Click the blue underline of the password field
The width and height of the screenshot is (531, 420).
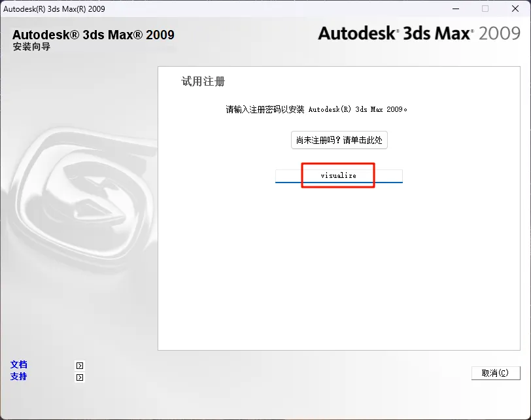pos(339,183)
